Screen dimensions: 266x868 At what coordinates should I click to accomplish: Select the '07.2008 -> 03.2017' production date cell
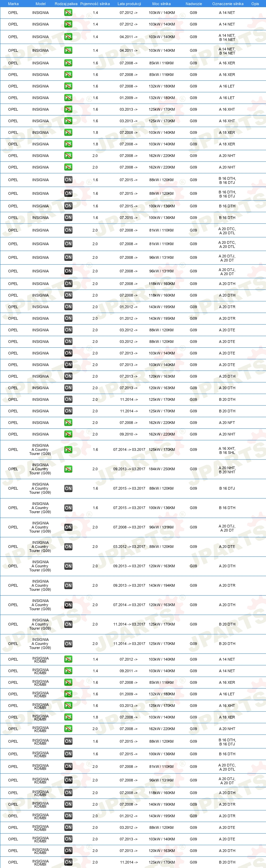click(x=129, y=527)
